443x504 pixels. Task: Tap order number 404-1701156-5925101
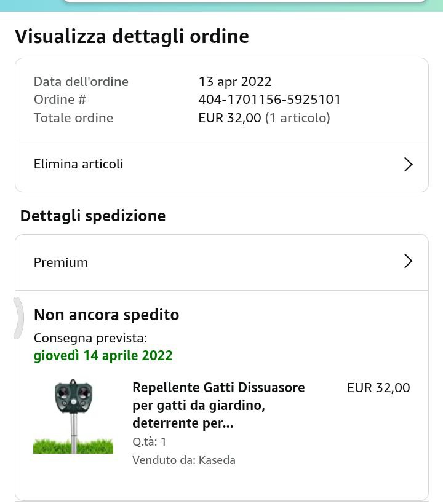(x=269, y=100)
